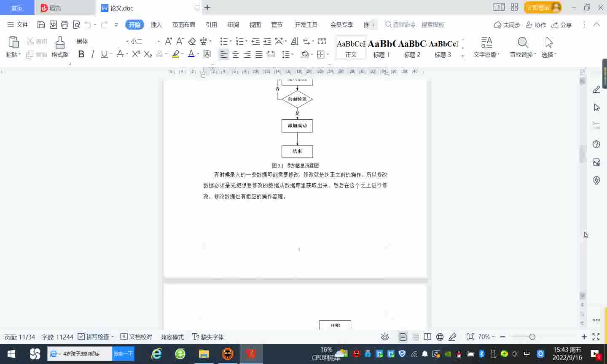The width and height of the screenshot is (607, 364).
Task: Apply Superscript formatting
Action: (136, 54)
